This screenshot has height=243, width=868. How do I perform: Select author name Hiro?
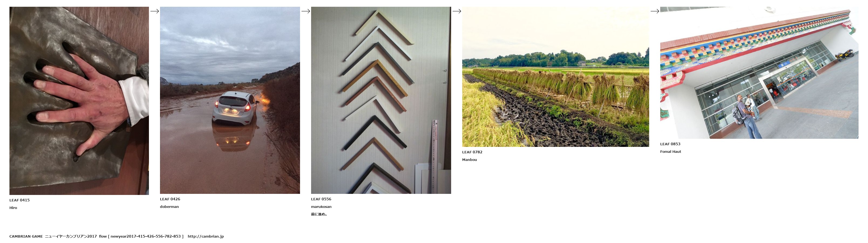point(13,208)
